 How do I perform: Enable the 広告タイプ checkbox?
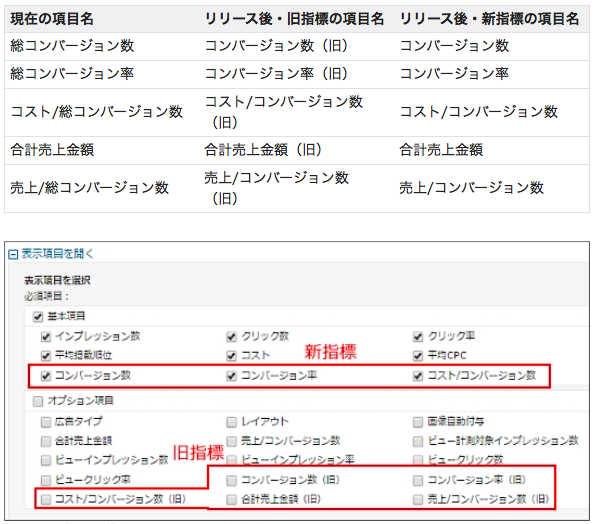(x=46, y=422)
